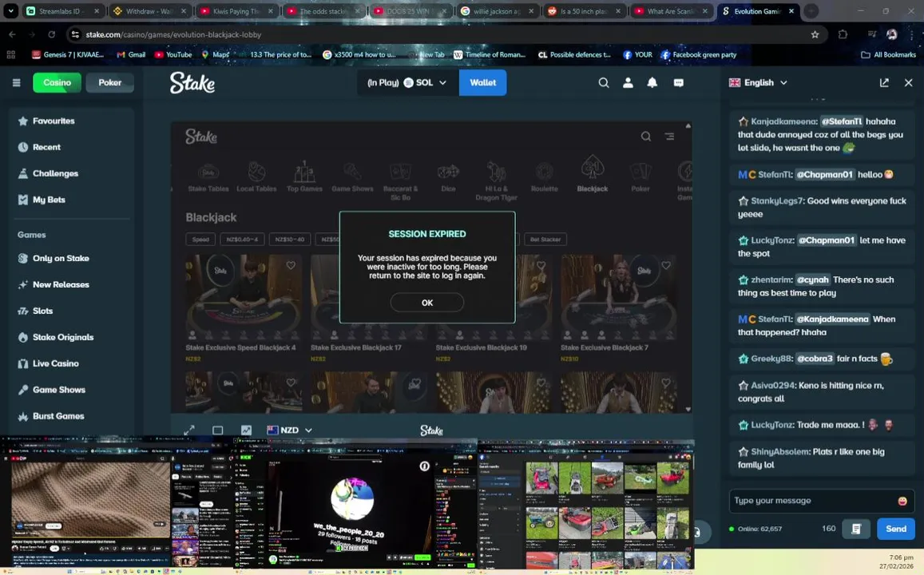Pop out the chat panel

[884, 82]
